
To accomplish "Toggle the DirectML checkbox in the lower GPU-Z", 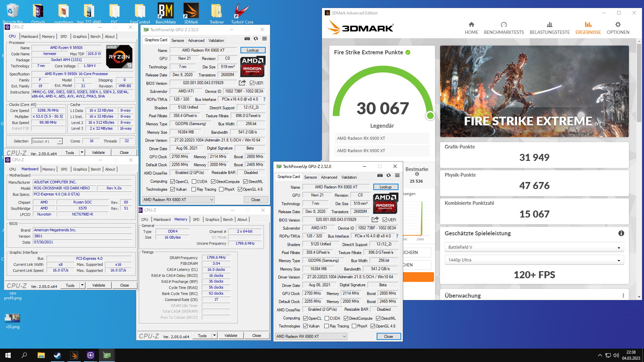I will point(378,318).
